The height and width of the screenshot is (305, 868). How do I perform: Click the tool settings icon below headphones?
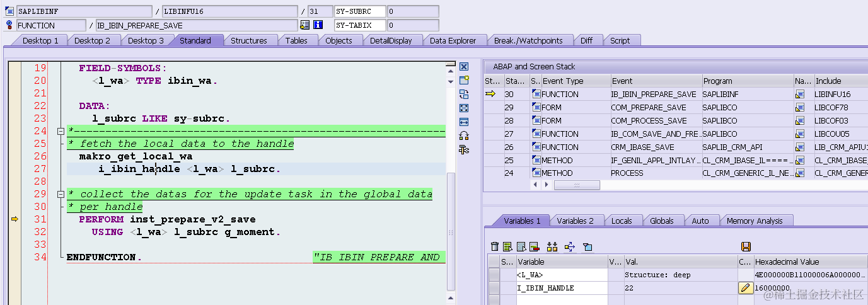point(464,149)
